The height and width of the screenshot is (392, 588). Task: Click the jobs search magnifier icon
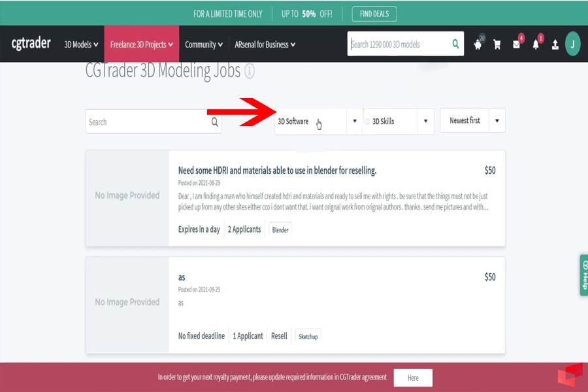point(214,122)
